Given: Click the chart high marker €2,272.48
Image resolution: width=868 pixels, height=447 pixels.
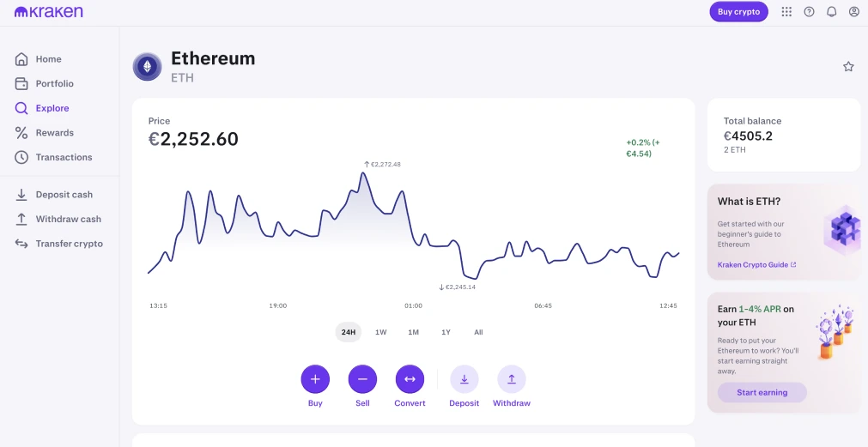Looking at the screenshot, I should [382, 165].
